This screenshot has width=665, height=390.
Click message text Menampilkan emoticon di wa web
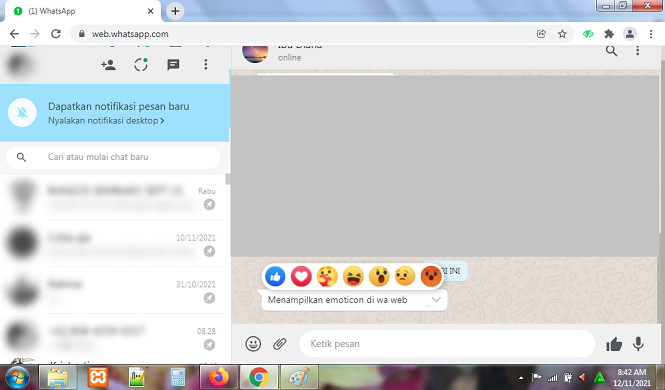338,300
